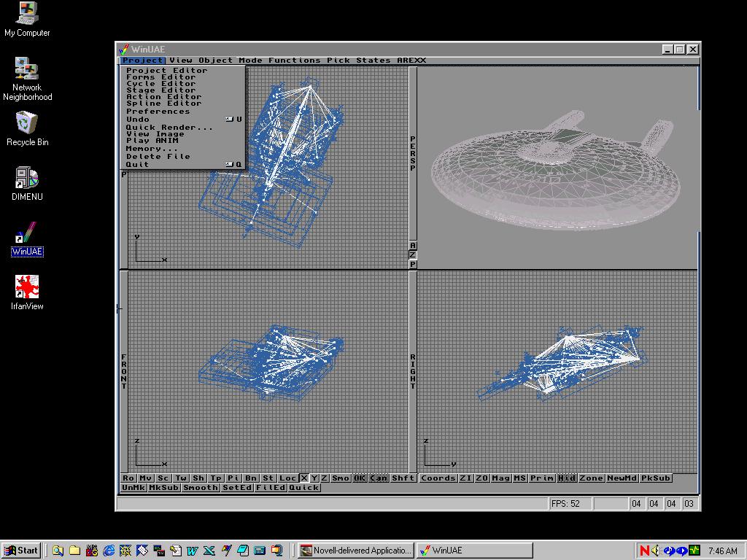The height and width of the screenshot is (560, 747).
Task: Click the Loc button in the toolbar
Action: [287, 478]
